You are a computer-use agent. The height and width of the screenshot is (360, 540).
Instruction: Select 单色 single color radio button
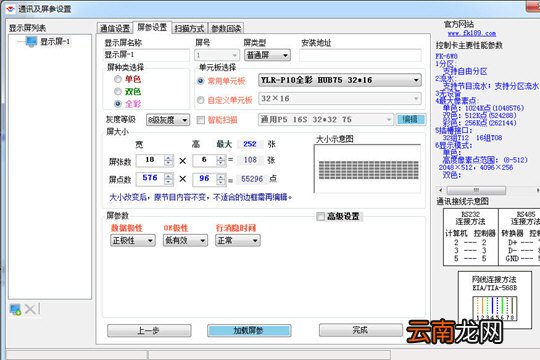click(x=118, y=79)
